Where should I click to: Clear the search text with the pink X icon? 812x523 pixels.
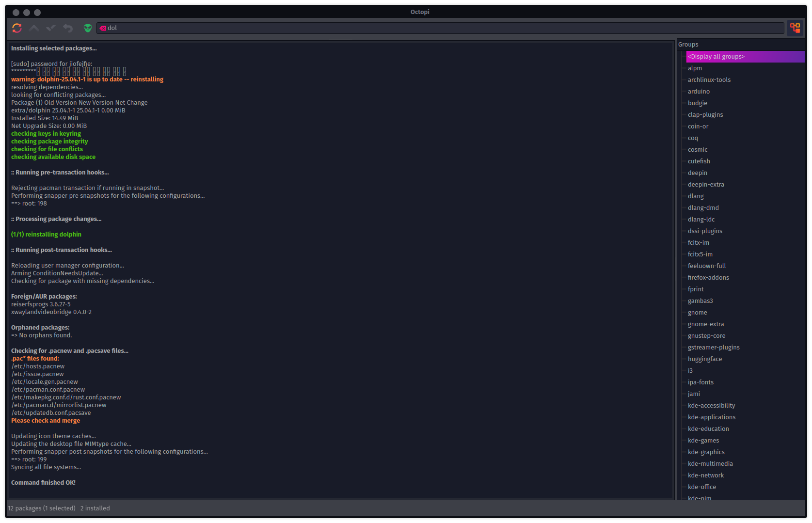(x=103, y=28)
